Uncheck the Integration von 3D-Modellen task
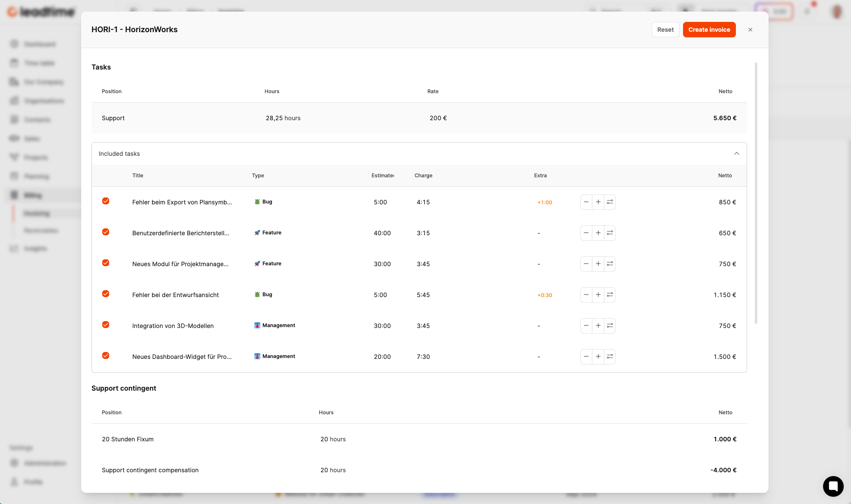This screenshot has height=504, width=851. coord(106,325)
